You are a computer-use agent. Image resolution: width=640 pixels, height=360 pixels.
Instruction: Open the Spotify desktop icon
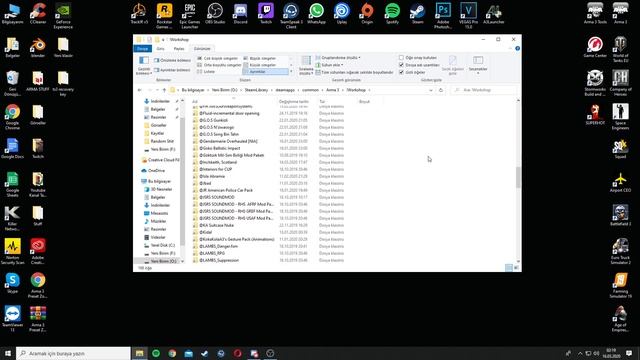[x=392, y=13]
